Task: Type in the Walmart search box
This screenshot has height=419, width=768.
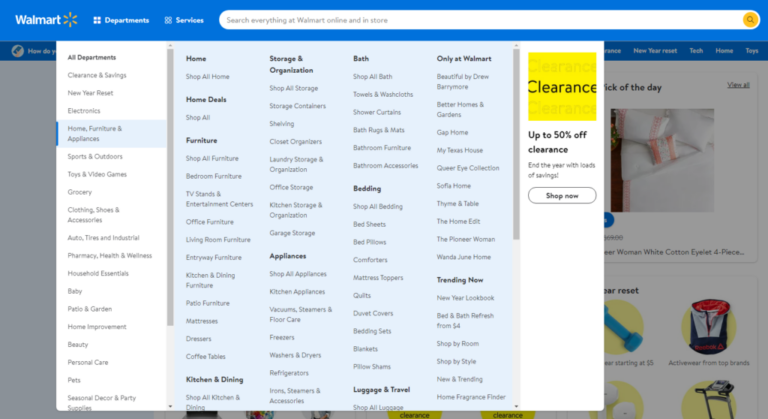Action: coord(480,20)
